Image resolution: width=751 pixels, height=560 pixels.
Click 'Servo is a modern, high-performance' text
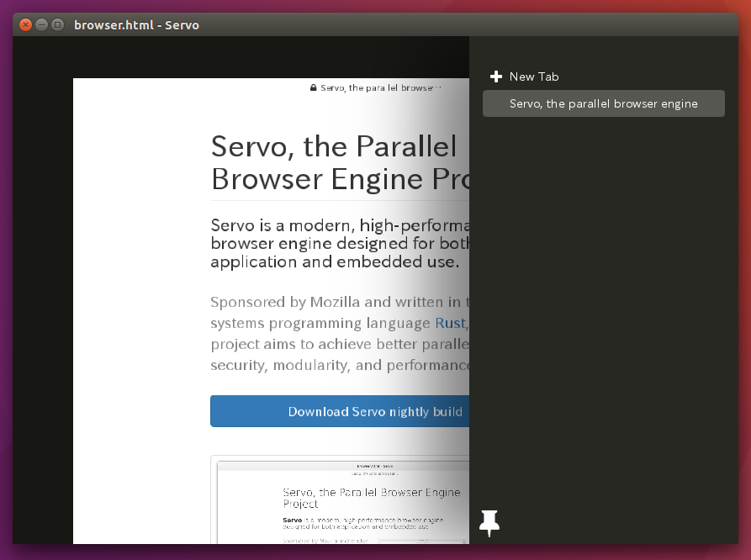(x=340, y=243)
